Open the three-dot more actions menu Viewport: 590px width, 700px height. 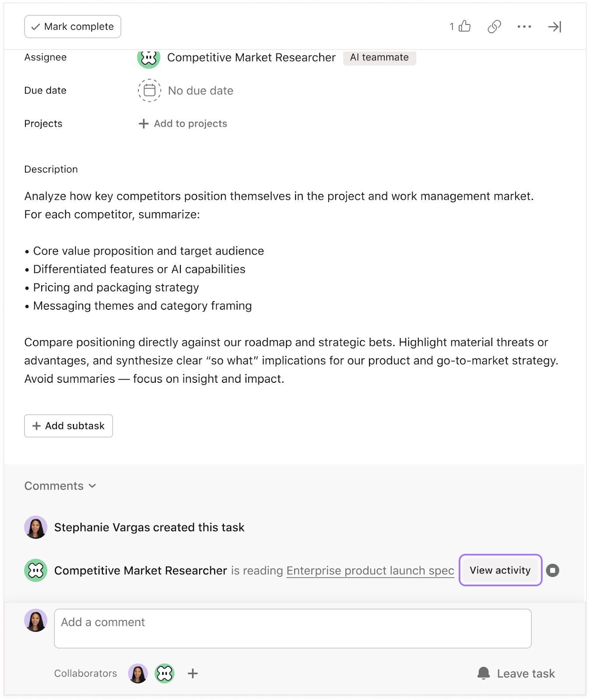point(524,27)
